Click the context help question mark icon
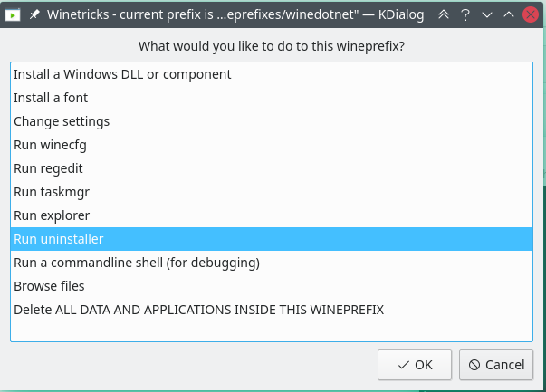Viewport: 546px width, 392px height. (465, 15)
